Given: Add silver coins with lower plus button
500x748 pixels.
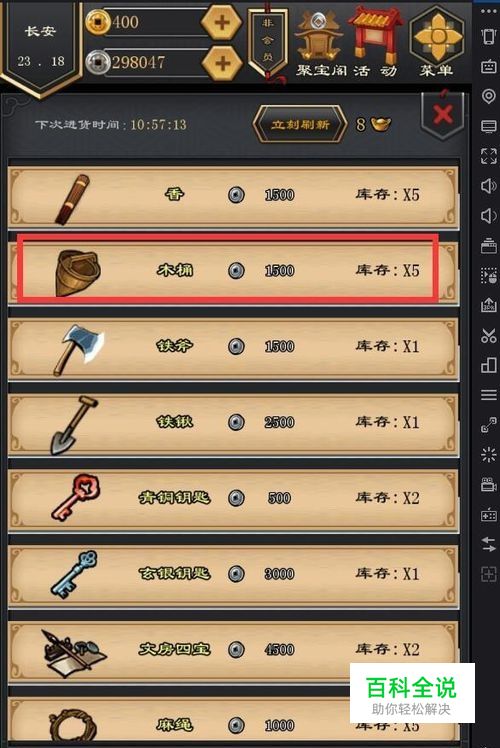Looking at the screenshot, I should coord(222,63).
